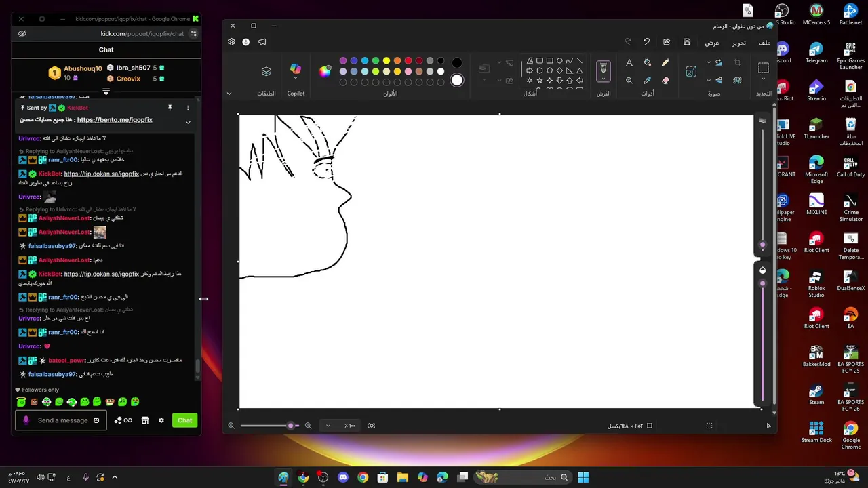The width and height of the screenshot is (868, 488).
Task: Click the green Chat send button
Action: click(185, 420)
